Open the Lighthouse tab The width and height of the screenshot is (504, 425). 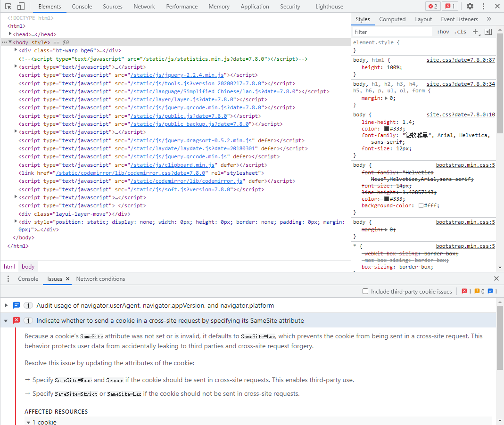point(330,7)
